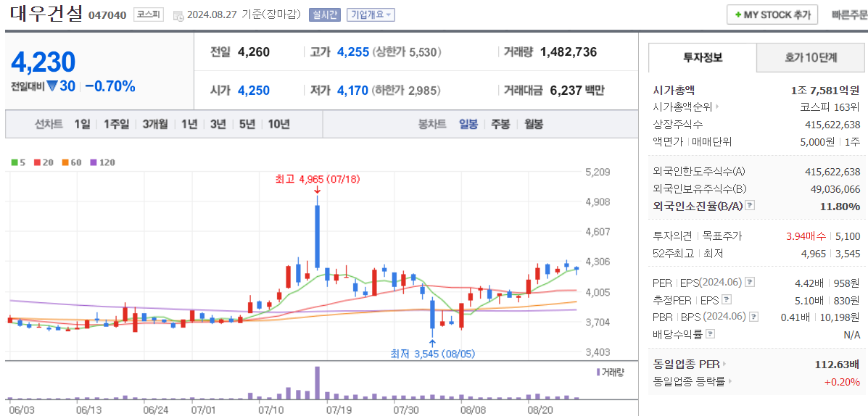Viewport: 868px width, 416px height.
Task: Click the 코스피 163위 ranking value
Action: pos(830,107)
